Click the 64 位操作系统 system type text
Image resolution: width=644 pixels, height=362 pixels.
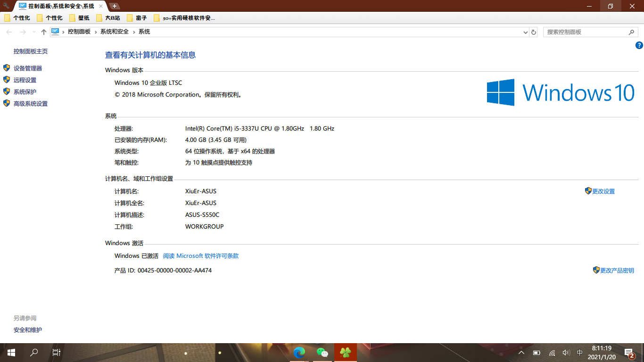(x=230, y=151)
